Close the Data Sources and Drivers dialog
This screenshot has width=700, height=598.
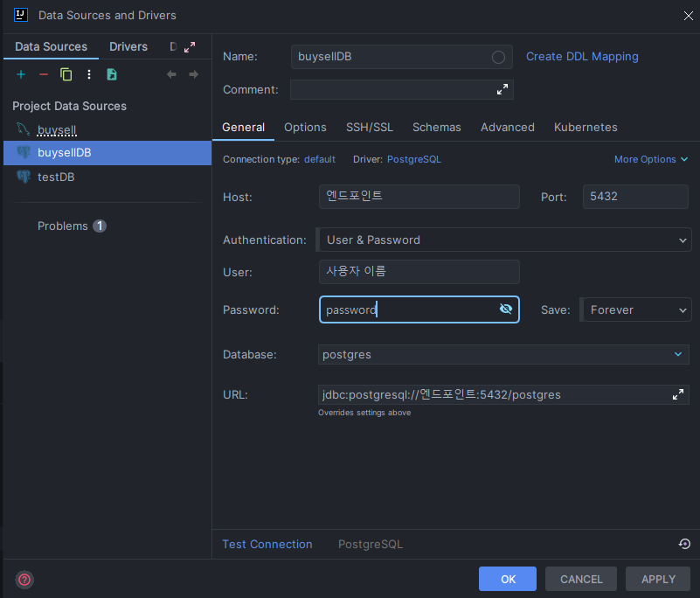[688, 16]
